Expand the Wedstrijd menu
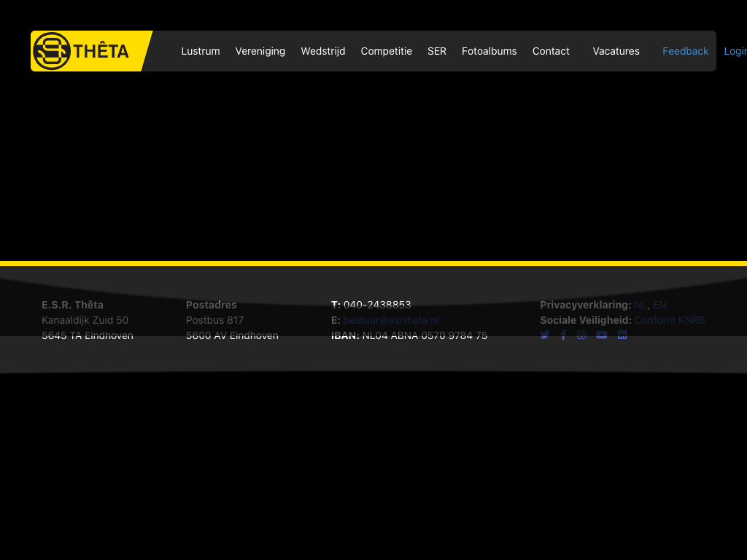Screen dimensions: 747x560 point(323,51)
